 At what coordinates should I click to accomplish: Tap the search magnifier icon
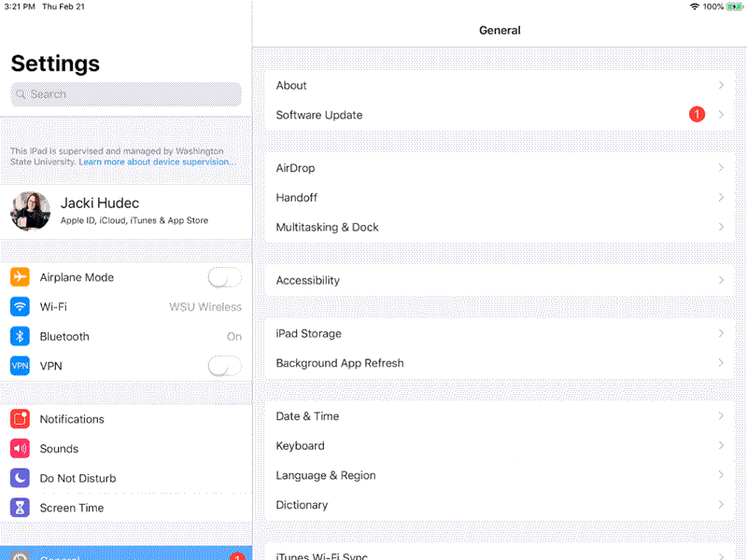pyautogui.click(x=21, y=94)
